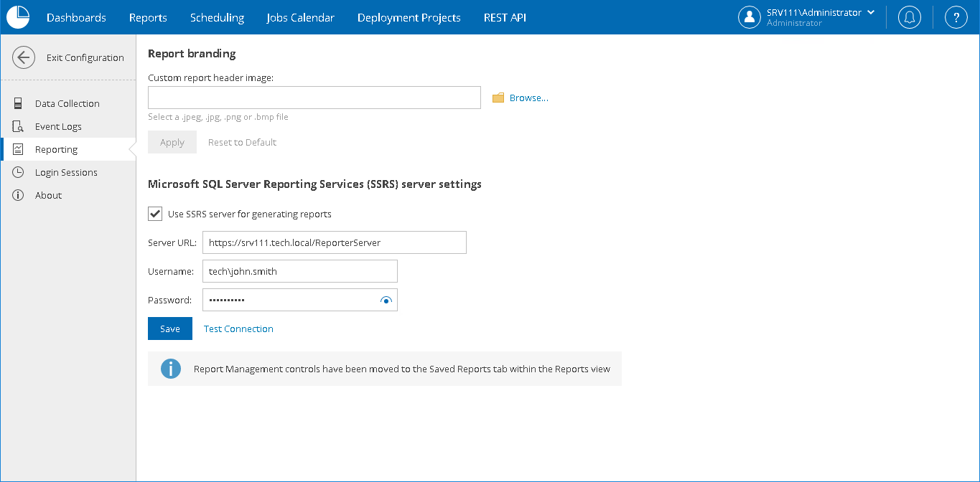Go to Deployment Projects
980x482 pixels.
409,16
